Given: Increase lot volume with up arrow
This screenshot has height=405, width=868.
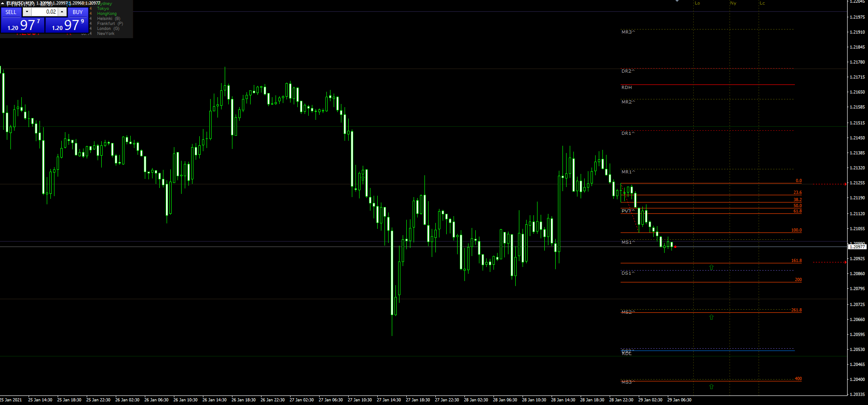Looking at the screenshot, I should [62, 12].
